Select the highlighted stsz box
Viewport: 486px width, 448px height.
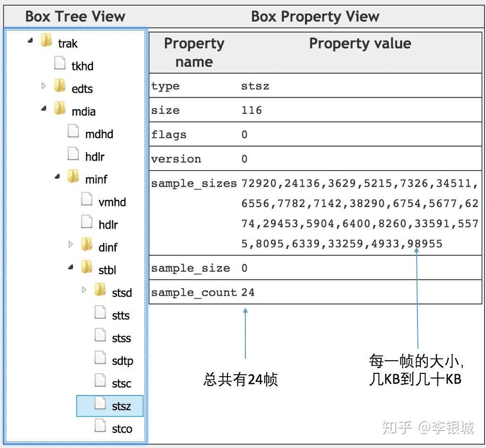(x=121, y=406)
